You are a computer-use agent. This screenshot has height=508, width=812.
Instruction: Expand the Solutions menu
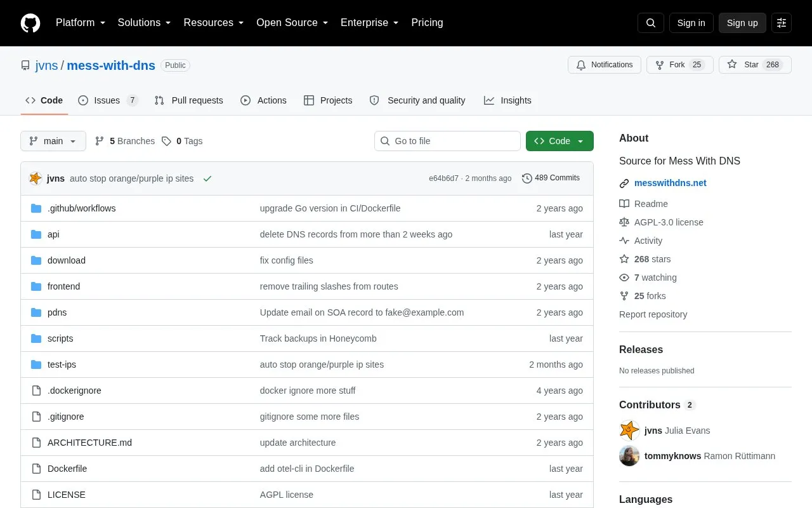pyautogui.click(x=144, y=23)
